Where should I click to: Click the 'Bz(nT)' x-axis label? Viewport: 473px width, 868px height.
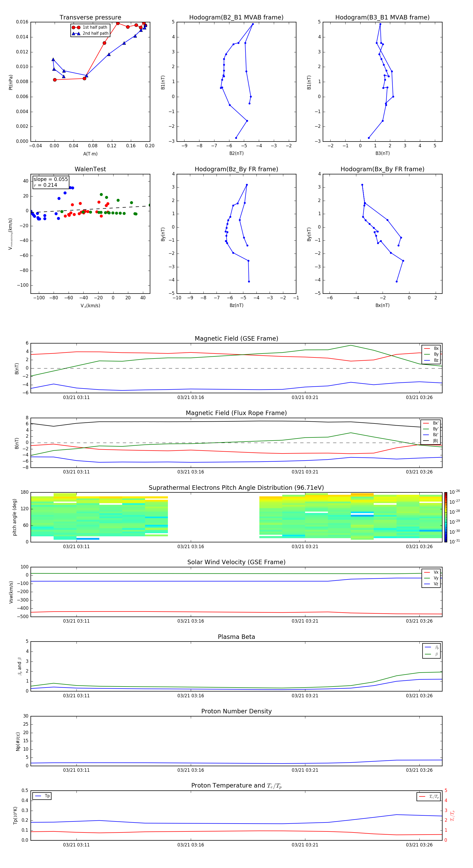(236, 305)
